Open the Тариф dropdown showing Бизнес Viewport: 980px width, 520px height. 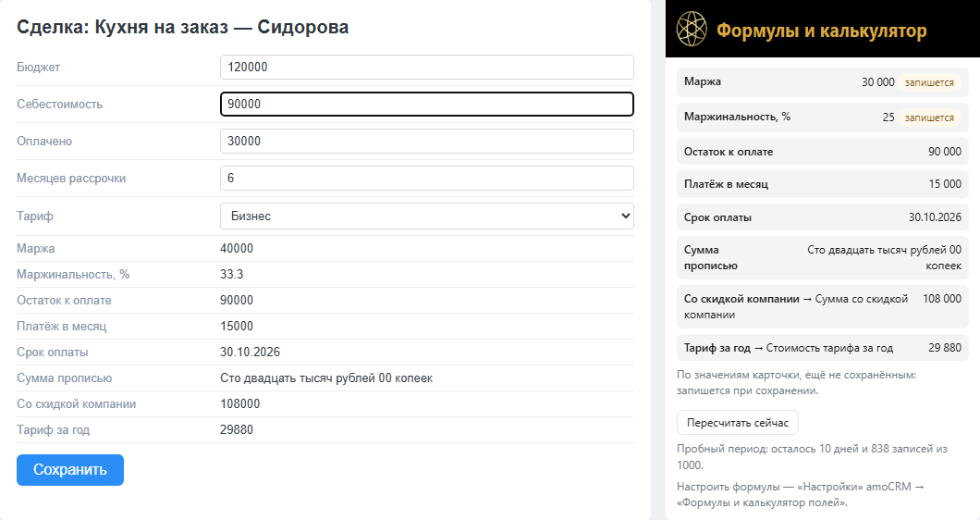tap(427, 216)
